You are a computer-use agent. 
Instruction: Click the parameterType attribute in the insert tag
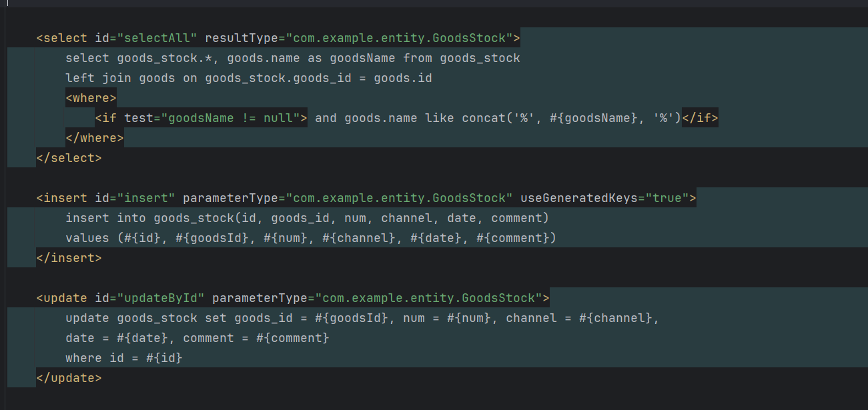(x=348, y=198)
